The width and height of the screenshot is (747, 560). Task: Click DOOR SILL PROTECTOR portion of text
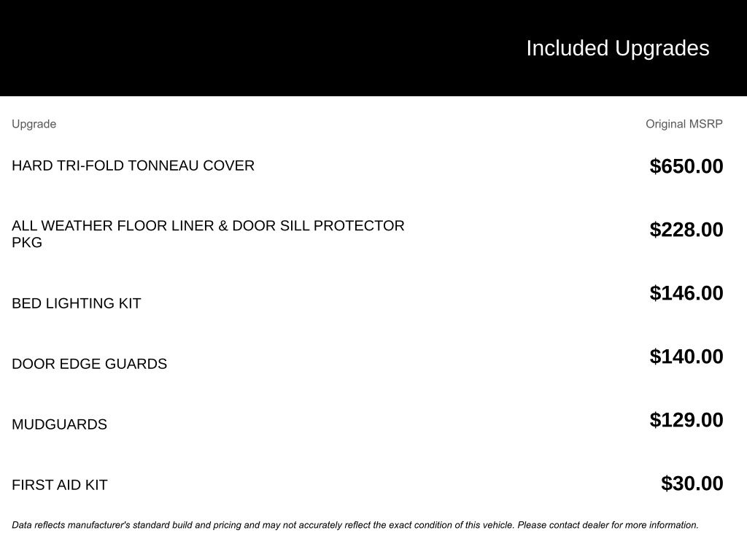tap(318, 225)
